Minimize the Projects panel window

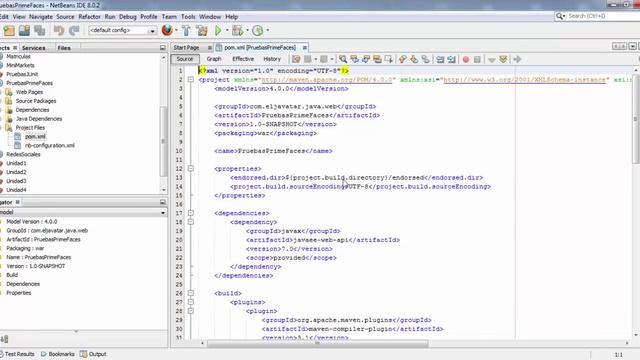click(162, 48)
